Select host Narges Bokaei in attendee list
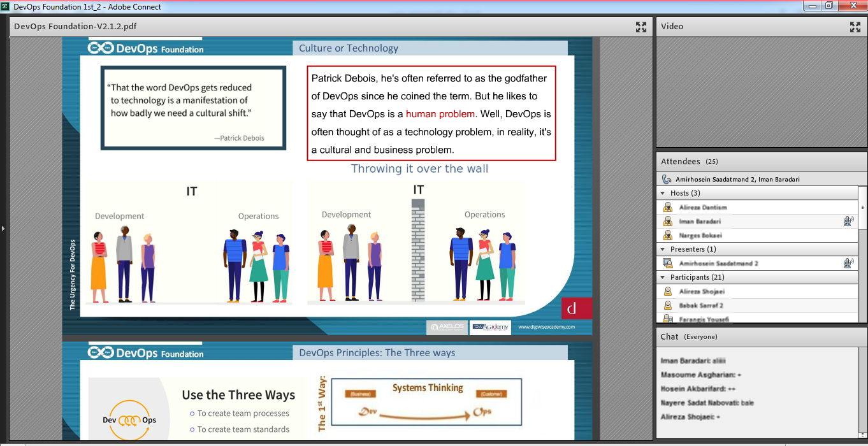 (758, 235)
